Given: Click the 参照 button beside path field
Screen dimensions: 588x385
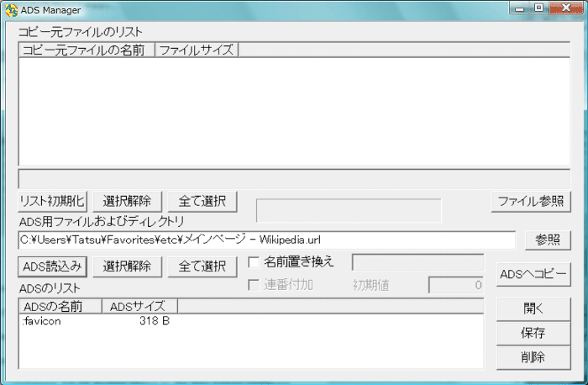Looking at the screenshot, I should tap(548, 240).
